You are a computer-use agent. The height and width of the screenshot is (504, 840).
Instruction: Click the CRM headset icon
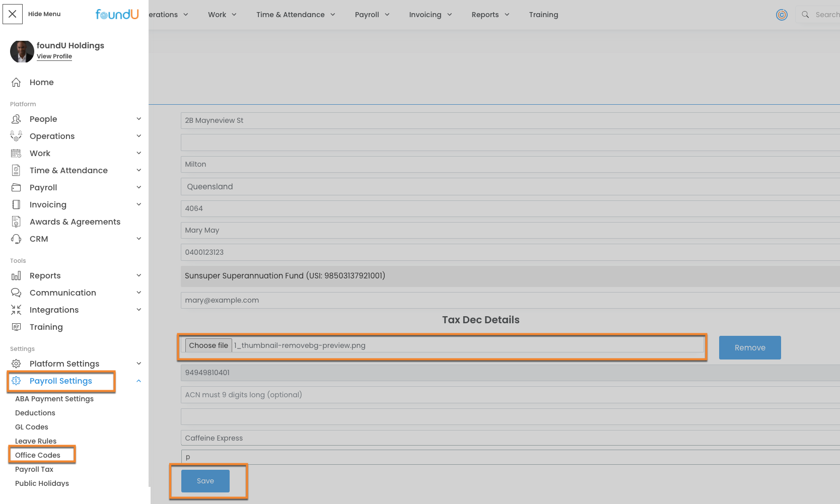click(16, 239)
